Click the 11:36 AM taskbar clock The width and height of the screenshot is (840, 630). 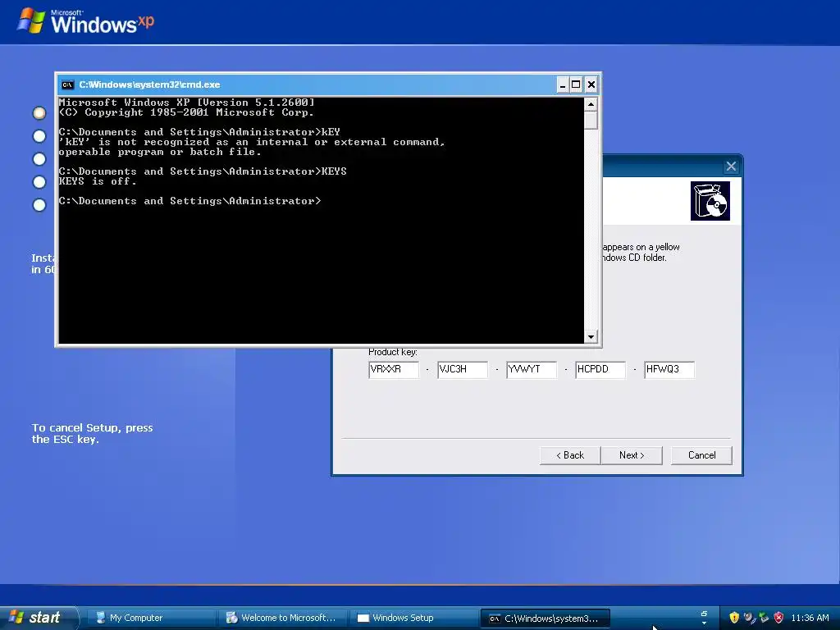pos(810,618)
